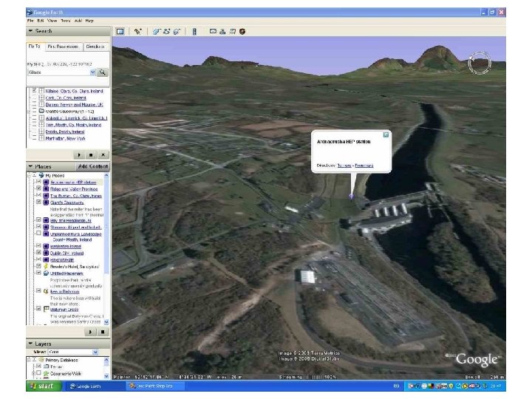Switch to the Find Businesses tab
The height and width of the screenshot is (399, 532).
click(x=63, y=47)
